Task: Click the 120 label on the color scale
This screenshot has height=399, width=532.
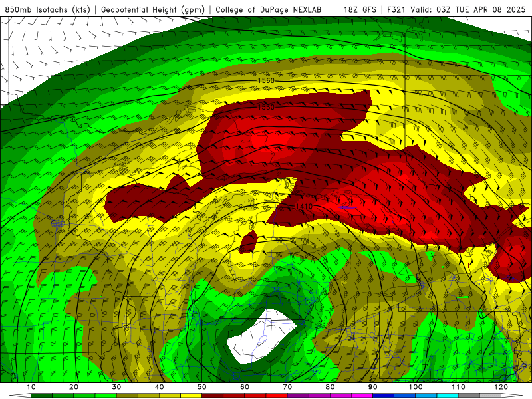Action: click(501, 387)
